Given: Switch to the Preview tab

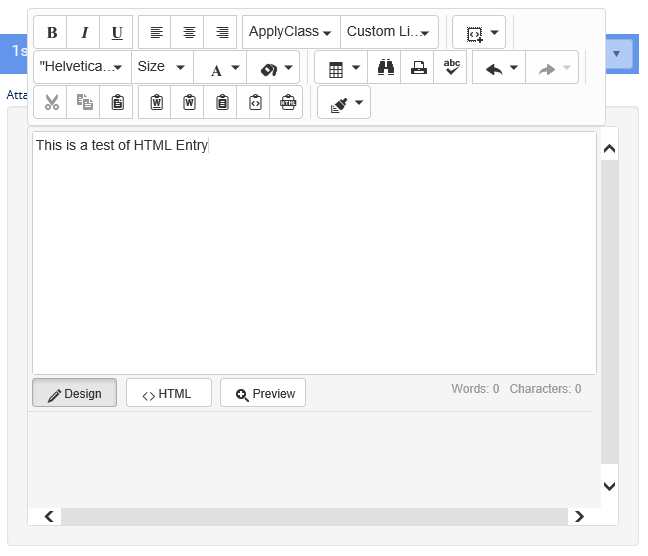Looking at the screenshot, I should tap(263, 393).
